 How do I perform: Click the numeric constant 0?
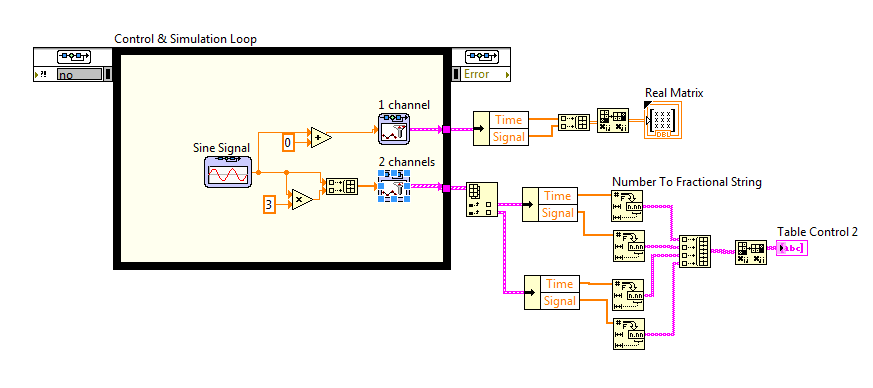(288, 143)
